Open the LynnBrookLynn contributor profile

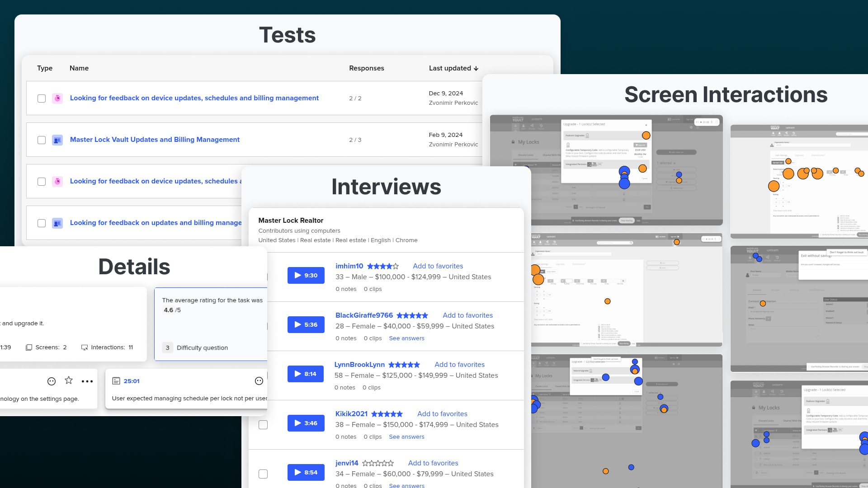point(360,365)
